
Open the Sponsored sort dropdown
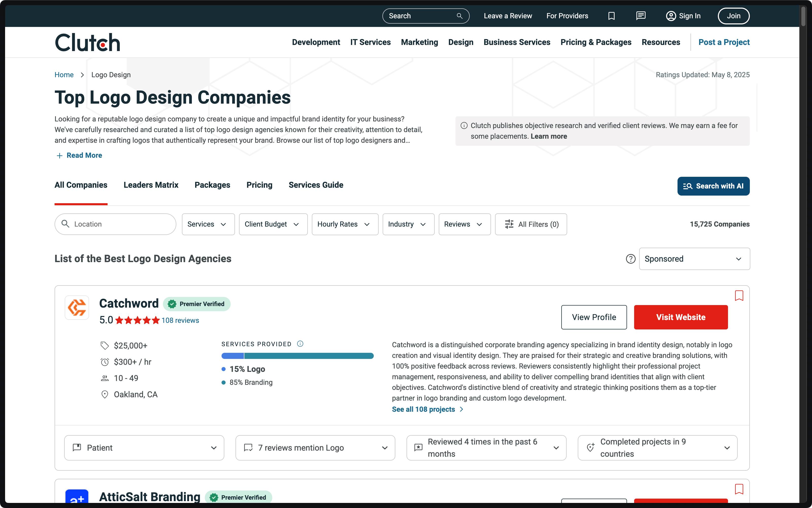point(694,259)
